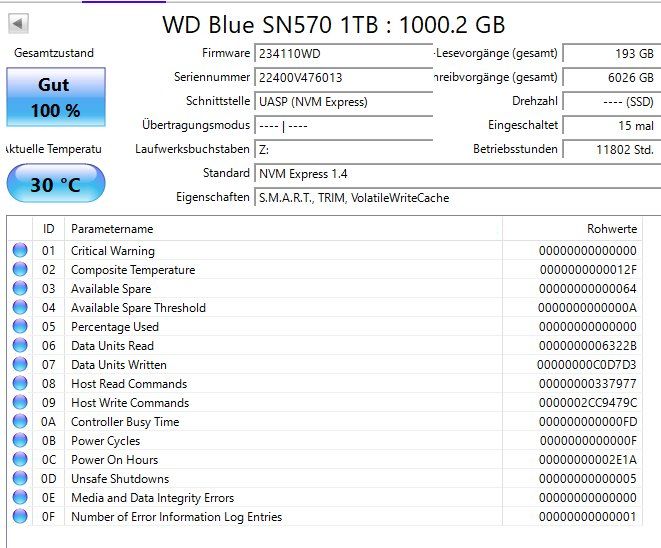Select the Data Units Written parameter name
Screen dimensions: 661x548
tap(119, 365)
